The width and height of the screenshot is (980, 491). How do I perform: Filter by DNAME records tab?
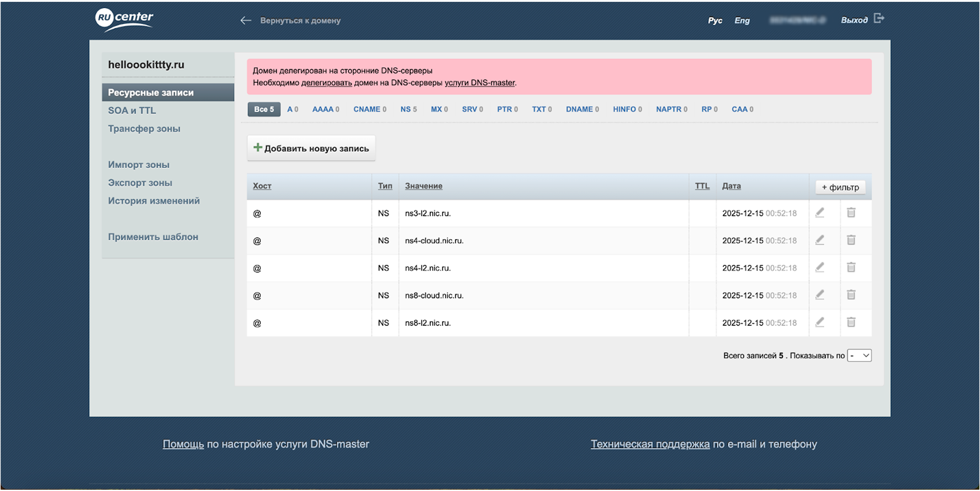(582, 109)
